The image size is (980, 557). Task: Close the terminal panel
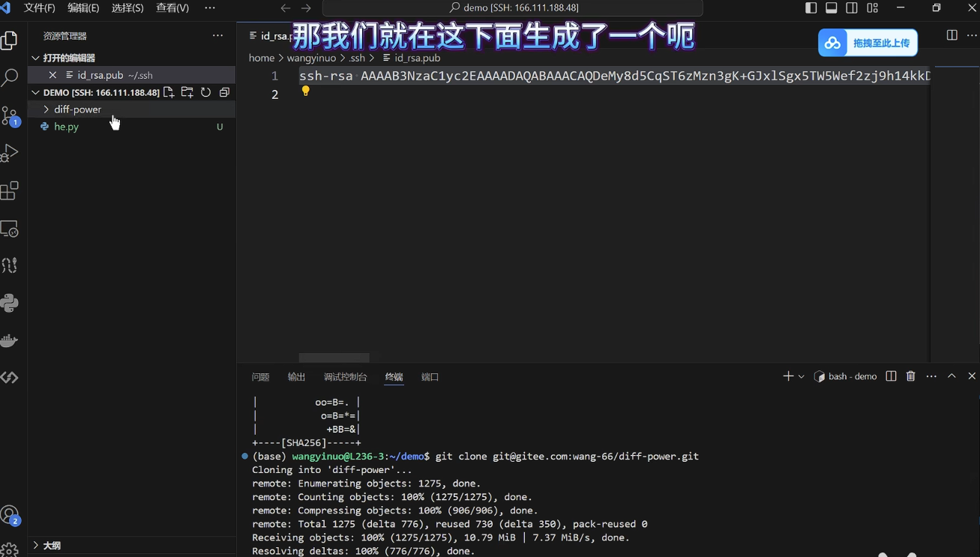tap(972, 376)
